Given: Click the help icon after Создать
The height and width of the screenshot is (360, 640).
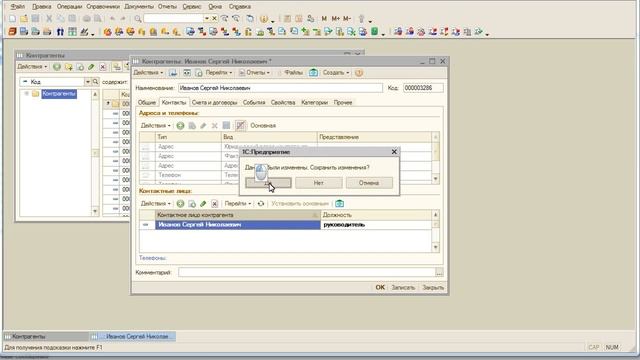Looking at the screenshot, I should [359, 73].
